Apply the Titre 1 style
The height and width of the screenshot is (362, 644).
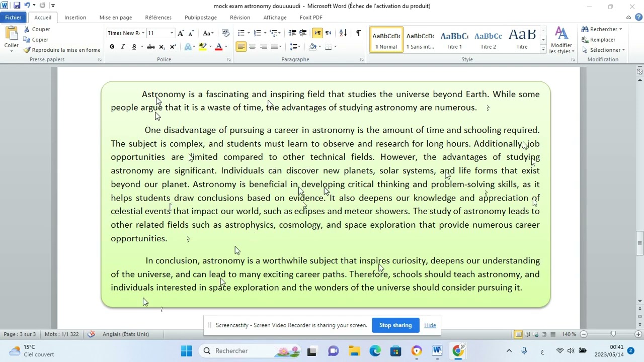point(454,40)
